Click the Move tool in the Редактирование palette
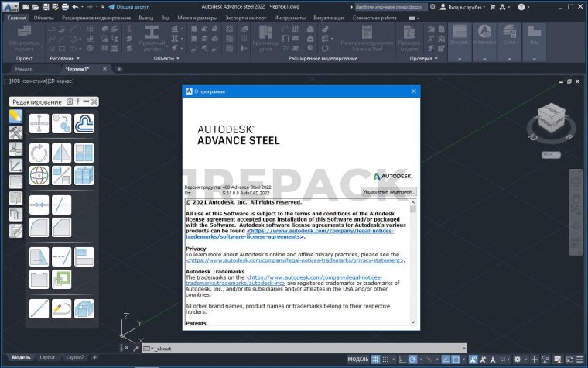 (x=39, y=124)
